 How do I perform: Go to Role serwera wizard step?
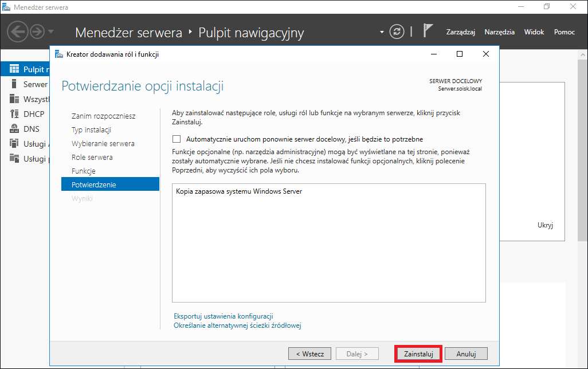coord(92,158)
